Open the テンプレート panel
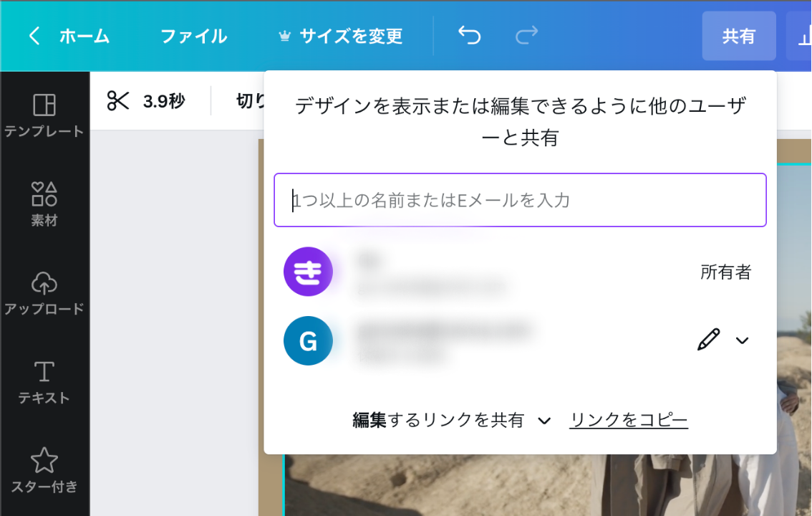This screenshot has width=812, height=516. click(44, 115)
